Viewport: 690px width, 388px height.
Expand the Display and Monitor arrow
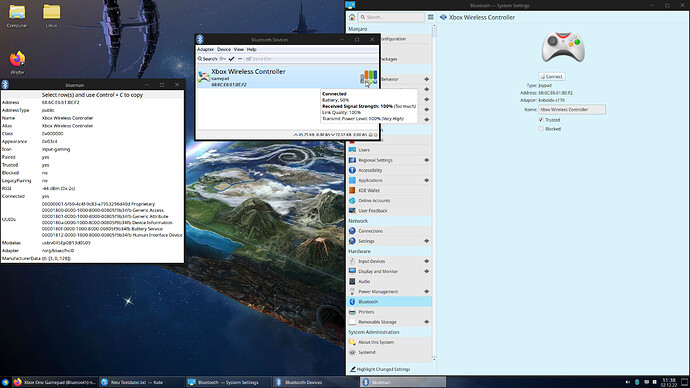pos(426,271)
